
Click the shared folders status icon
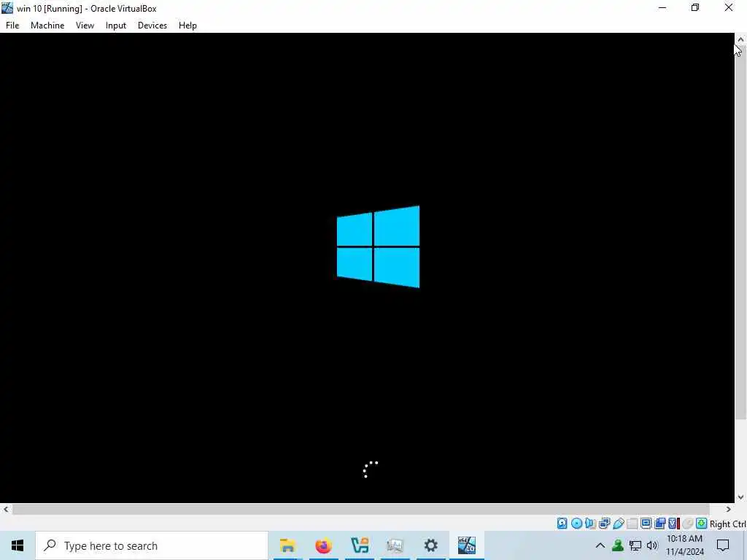(x=632, y=524)
